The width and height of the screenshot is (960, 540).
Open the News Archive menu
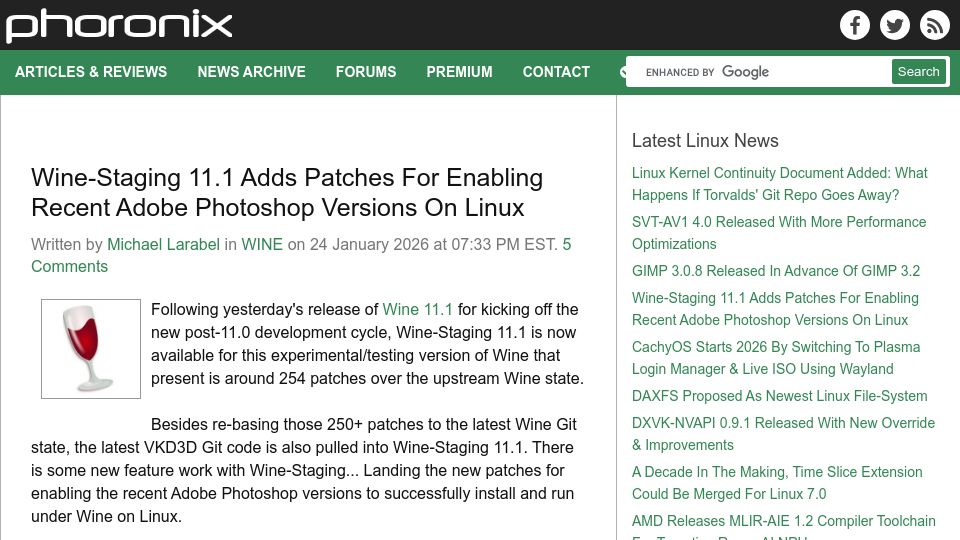251,72
